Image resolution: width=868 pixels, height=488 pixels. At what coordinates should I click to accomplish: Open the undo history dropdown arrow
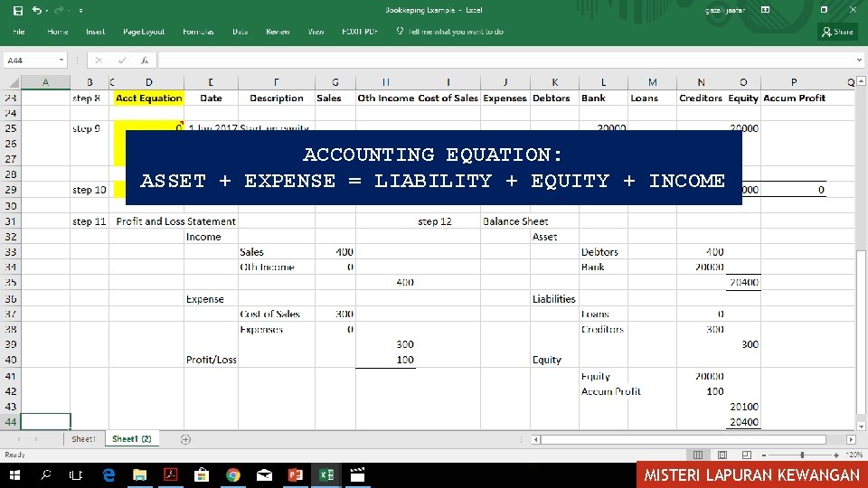pos(46,11)
